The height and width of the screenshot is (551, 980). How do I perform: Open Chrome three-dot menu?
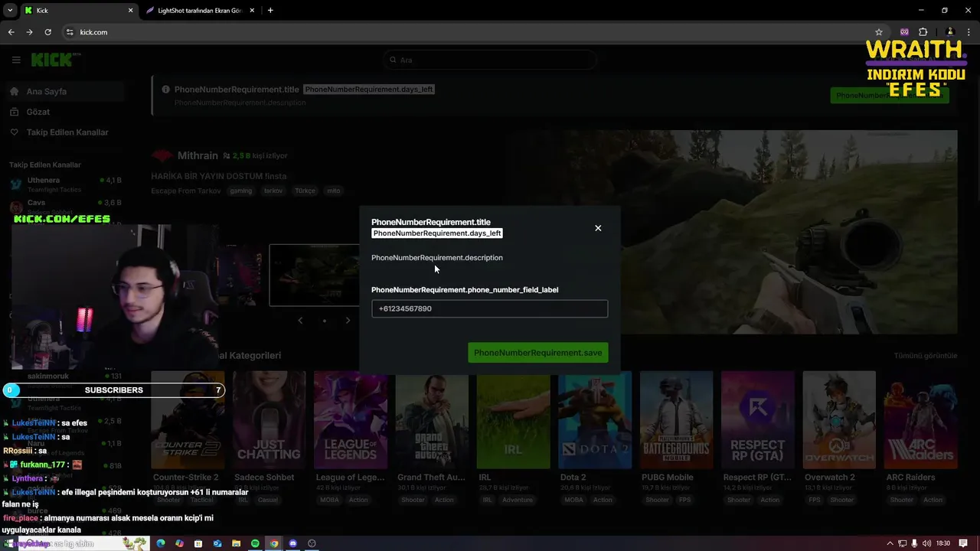coord(969,32)
